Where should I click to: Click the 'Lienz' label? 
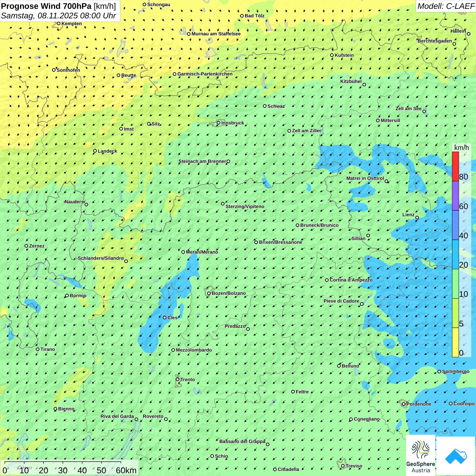[x=408, y=215]
